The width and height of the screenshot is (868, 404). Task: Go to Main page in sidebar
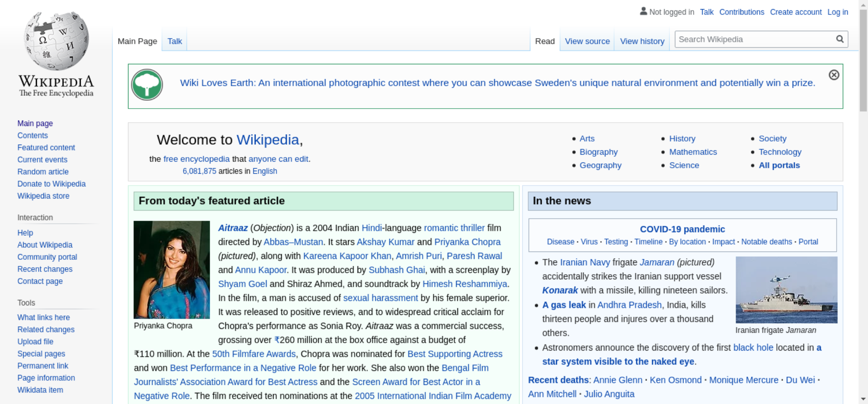tap(35, 123)
